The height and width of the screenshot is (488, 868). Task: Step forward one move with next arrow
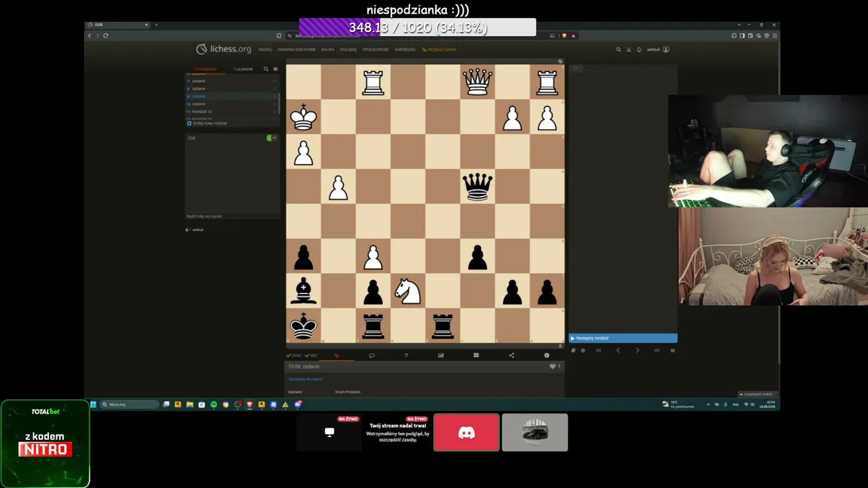637,350
